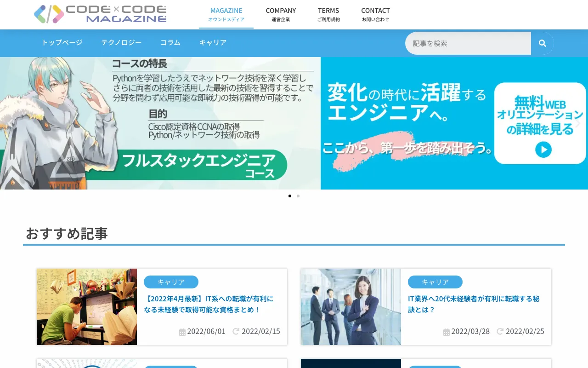Click the calendar icon next to 2022/03/28
This screenshot has width=588, height=368.
446,331
